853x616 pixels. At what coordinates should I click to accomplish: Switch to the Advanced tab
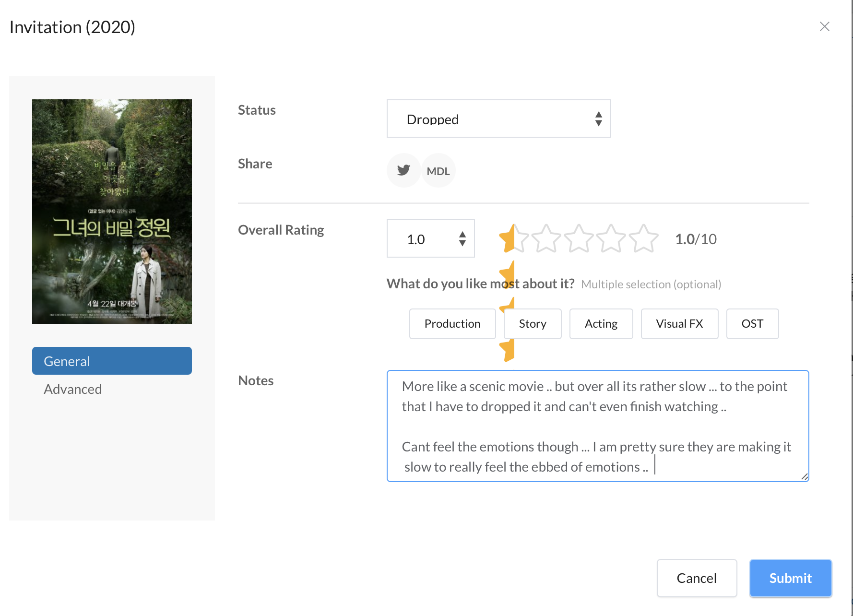point(73,389)
